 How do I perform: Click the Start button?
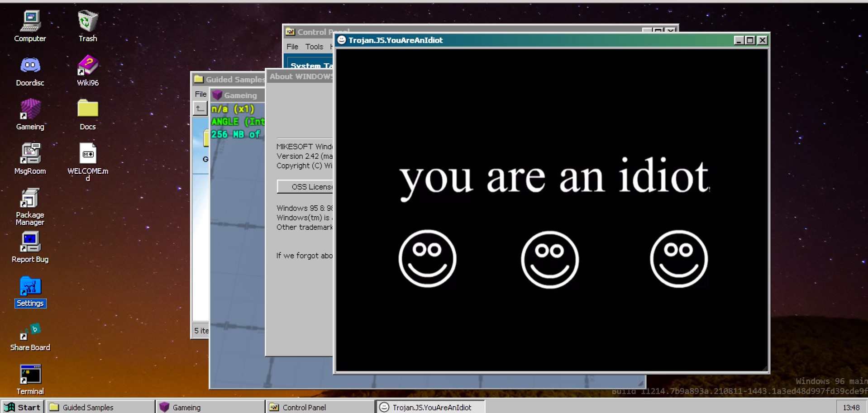(23, 407)
